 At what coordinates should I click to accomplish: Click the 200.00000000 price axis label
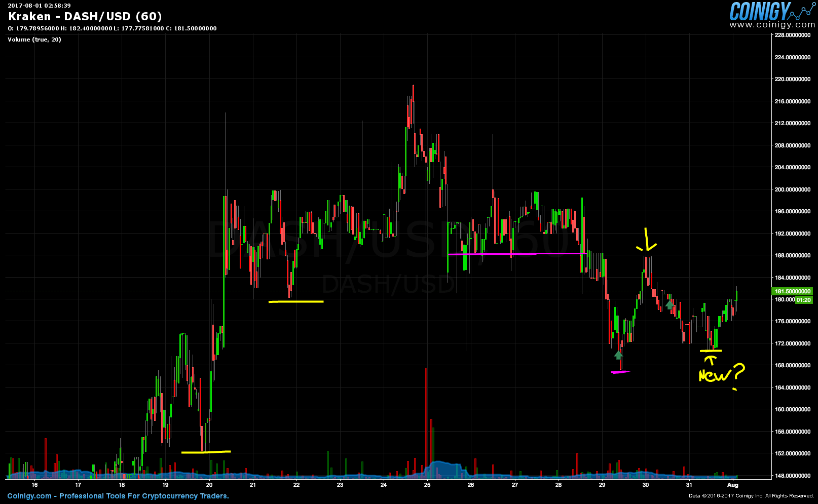[793, 189]
